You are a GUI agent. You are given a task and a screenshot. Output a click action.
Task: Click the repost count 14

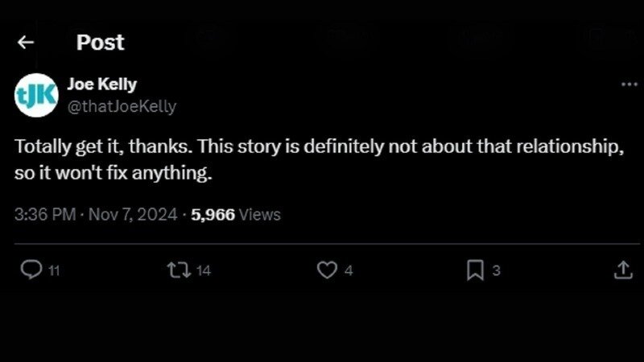coord(203,271)
